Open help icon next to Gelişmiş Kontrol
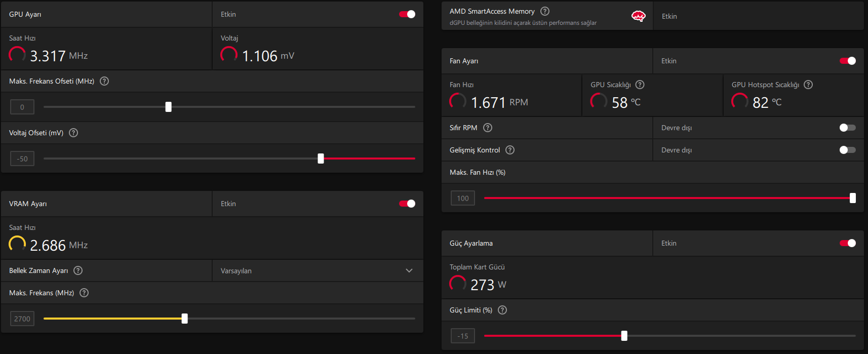 [510, 150]
